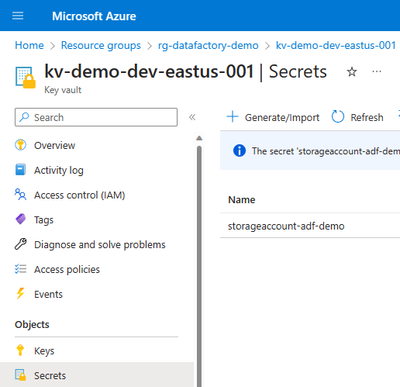The width and height of the screenshot is (400, 387).
Task: Click the sidebar Search field
Action: (x=96, y=117)
